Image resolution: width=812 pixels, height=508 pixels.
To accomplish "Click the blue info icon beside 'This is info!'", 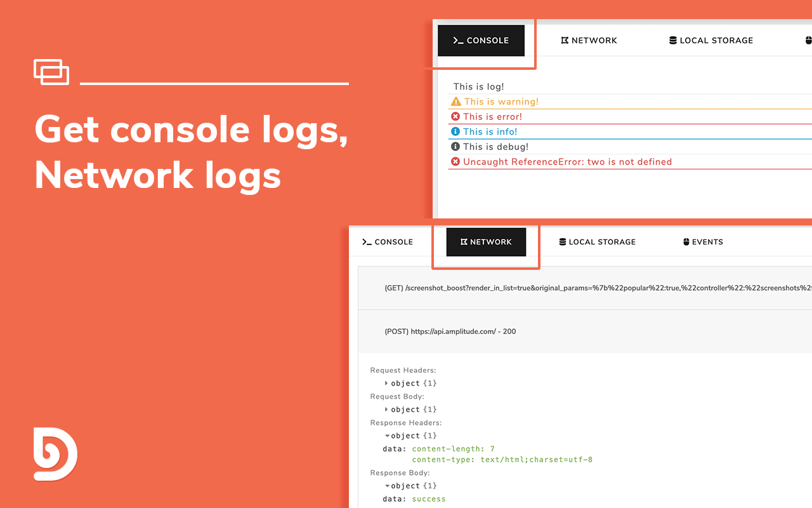I will [x=455, y=131].
